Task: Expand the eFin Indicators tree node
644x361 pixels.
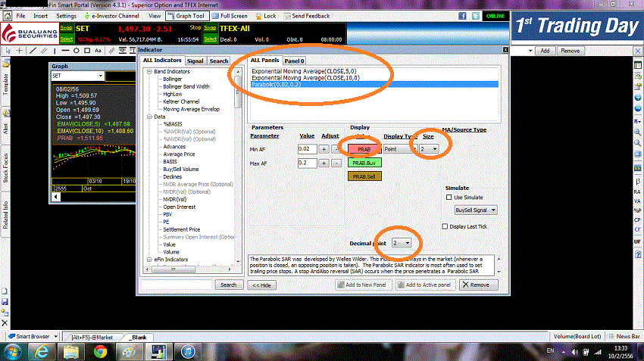Action: tap(149, 260)
